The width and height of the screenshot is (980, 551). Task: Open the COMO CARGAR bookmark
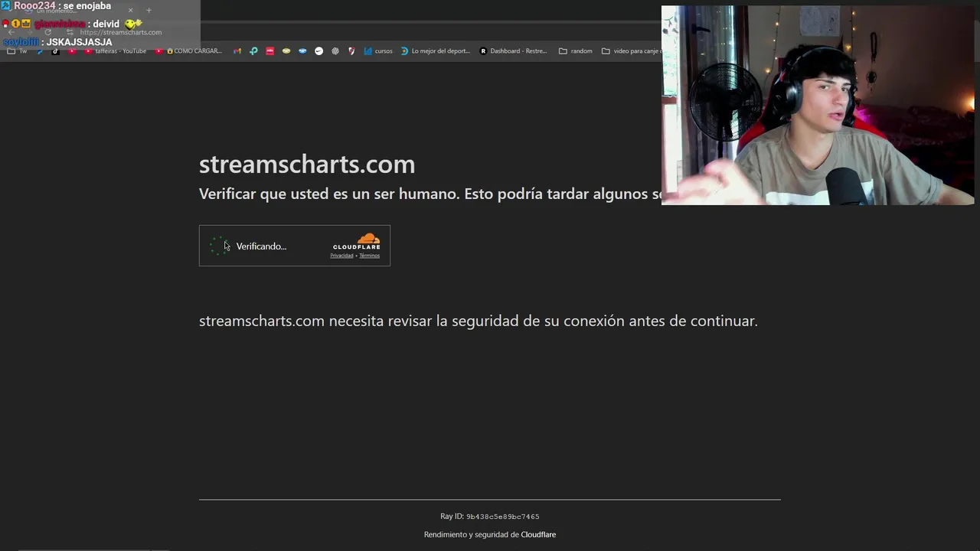188,51
